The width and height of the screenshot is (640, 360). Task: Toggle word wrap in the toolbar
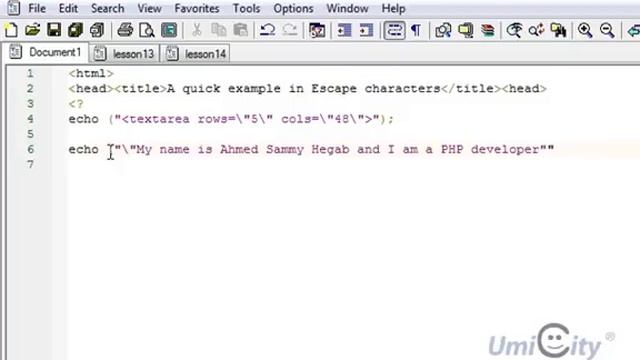point(394,30)
